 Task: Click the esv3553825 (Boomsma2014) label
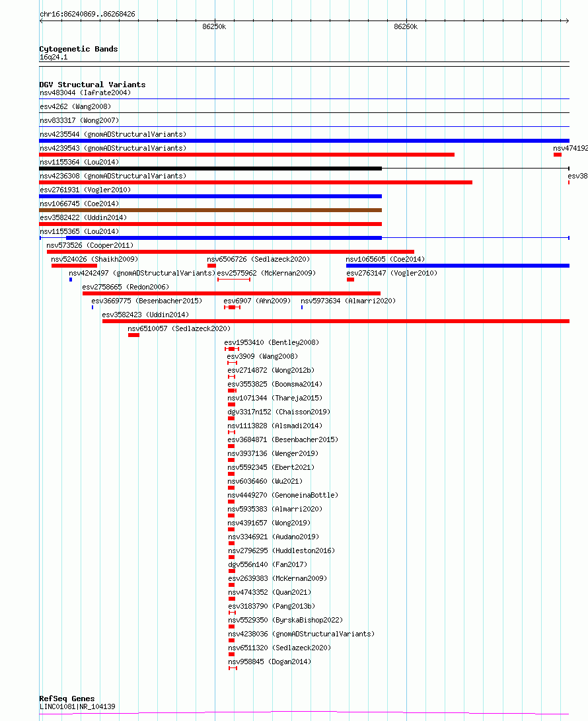tap(275, 384)
